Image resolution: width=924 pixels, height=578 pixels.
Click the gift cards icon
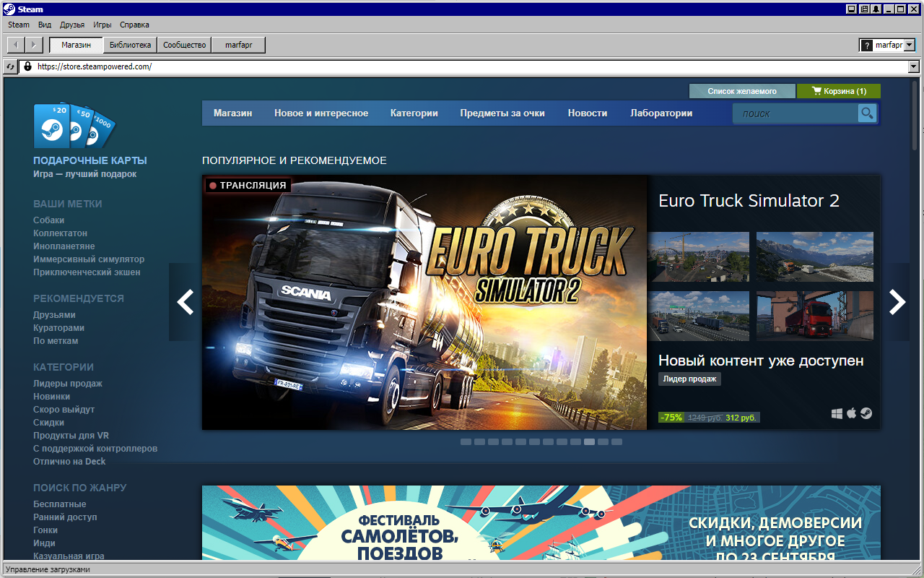[74, 126]
